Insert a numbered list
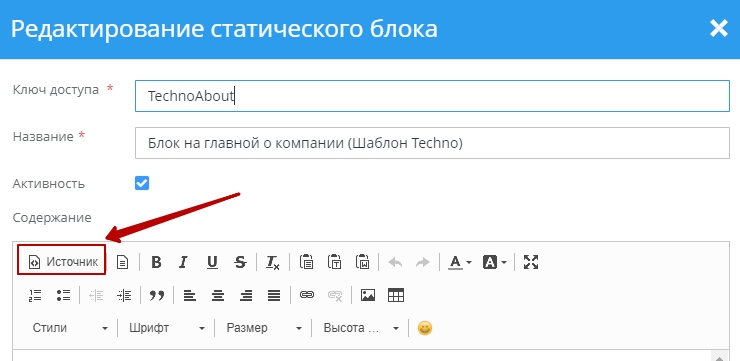The width and height of the screenshot is (740, 361). coord(35,295)
